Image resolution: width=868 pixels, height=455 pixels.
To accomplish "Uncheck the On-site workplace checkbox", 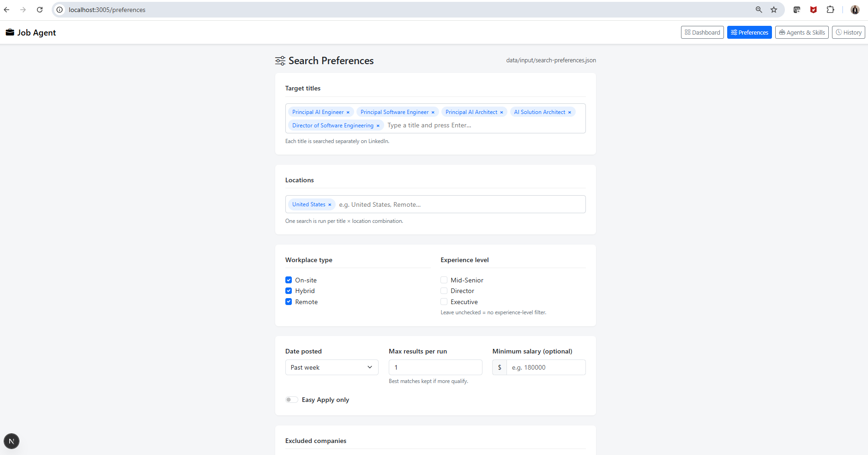I will pyautogui.click(x=289, y=280).
